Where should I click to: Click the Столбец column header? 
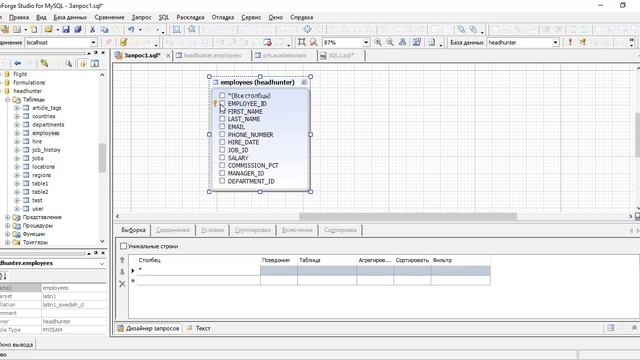(198, 260)
